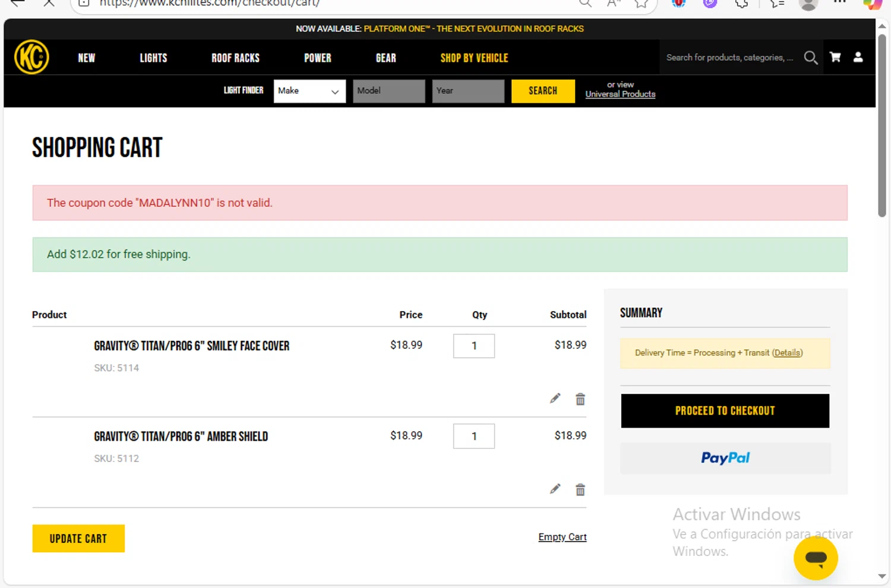This screenshot has width=891, height=588.
Task: Open the yellow chat bubble widget
Action: pyautogui.click(x=816, y=558)
